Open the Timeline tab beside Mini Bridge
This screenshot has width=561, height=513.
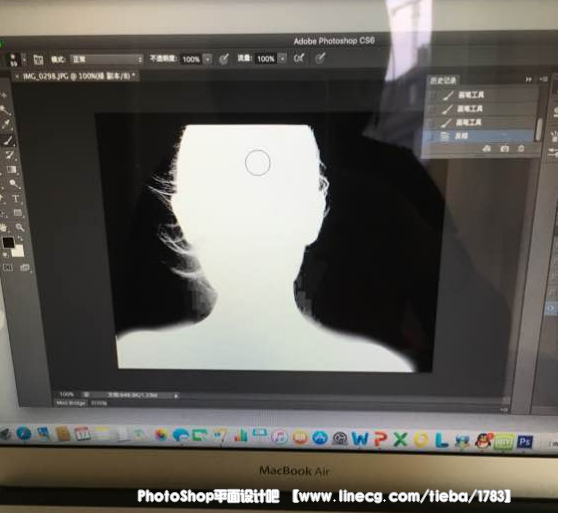point(99,403)
